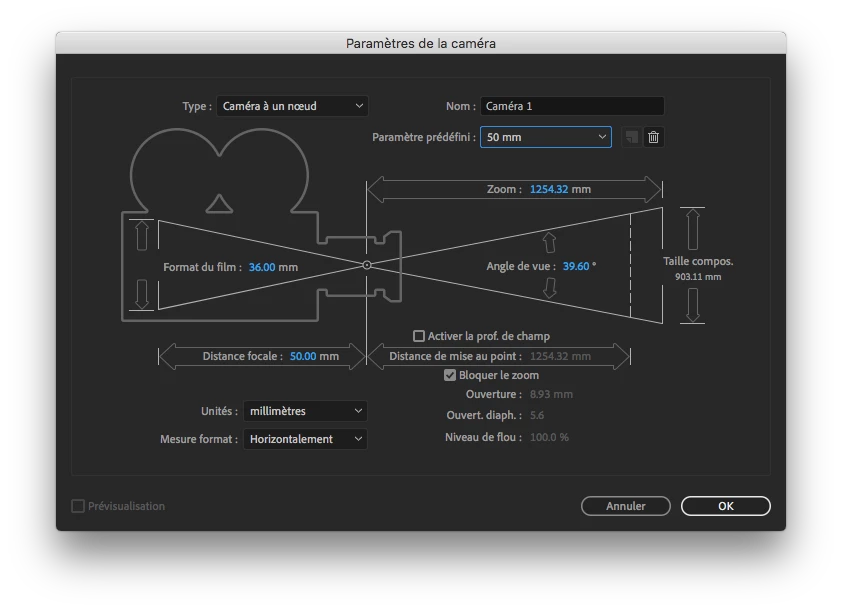Click Distance de mise au point value
Screen dimensions: 842x611
click(560, 356)
